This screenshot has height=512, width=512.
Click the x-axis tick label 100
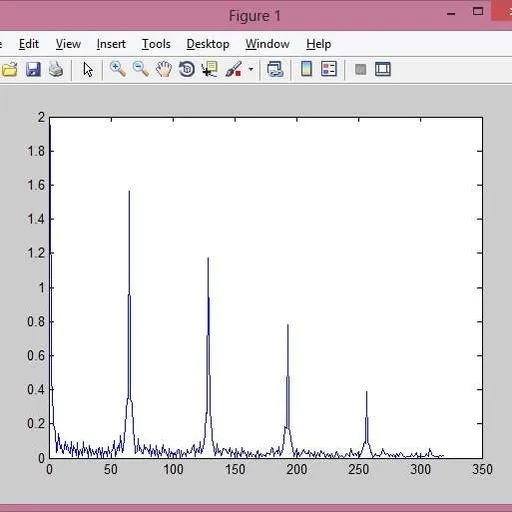[173, 469]
